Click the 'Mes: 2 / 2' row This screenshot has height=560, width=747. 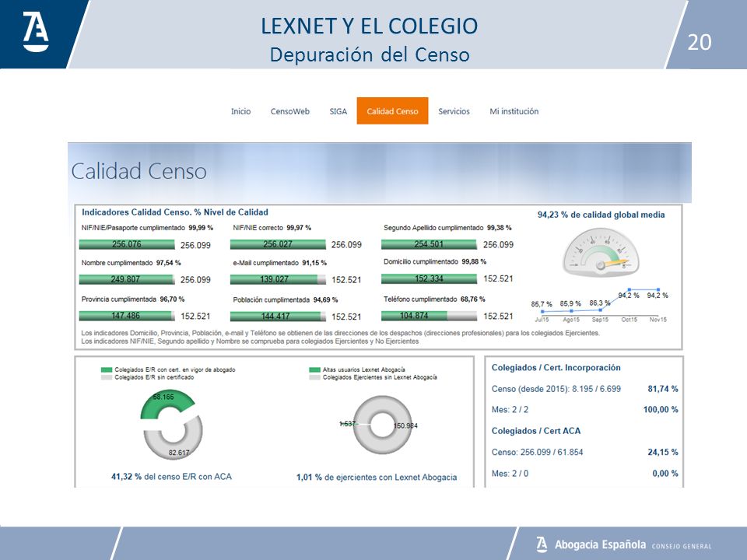tap(510, 410)
